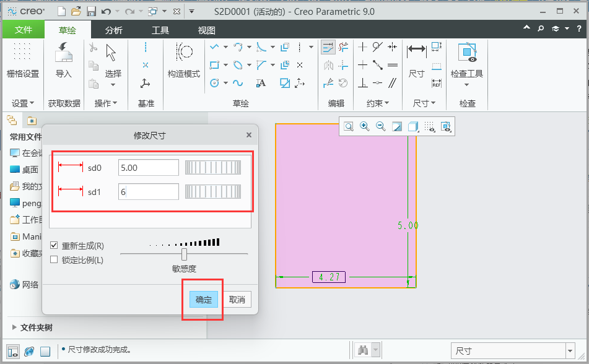The image size is (589, 364).
Task: Apply the Mid-point constraint tool
Action: coord(378,65)
